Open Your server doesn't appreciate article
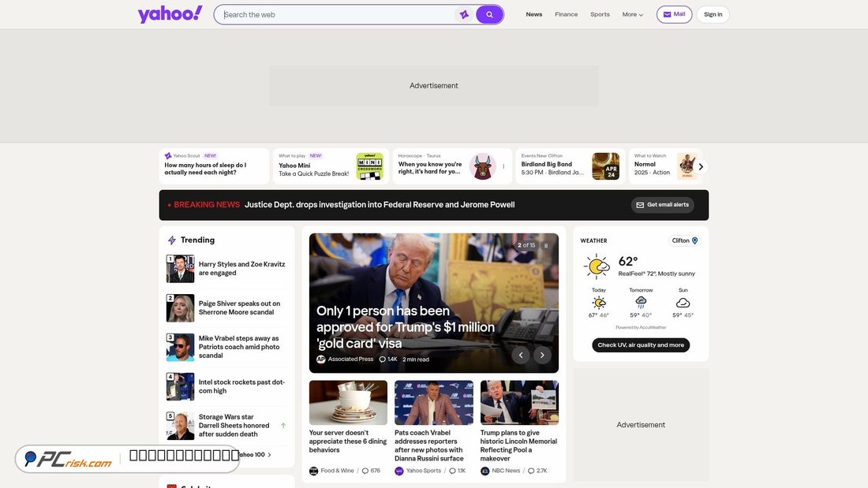The width and height of the screenshot is (868, 488). (x=348, y=441)
